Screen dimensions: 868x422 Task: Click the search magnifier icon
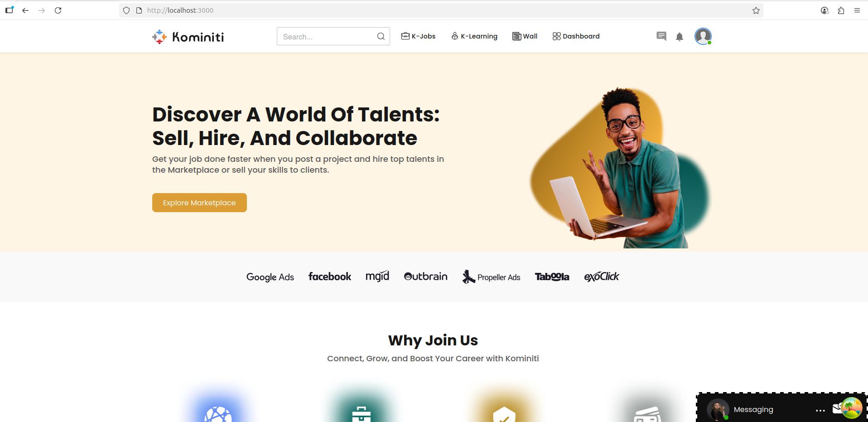point(381,36)
